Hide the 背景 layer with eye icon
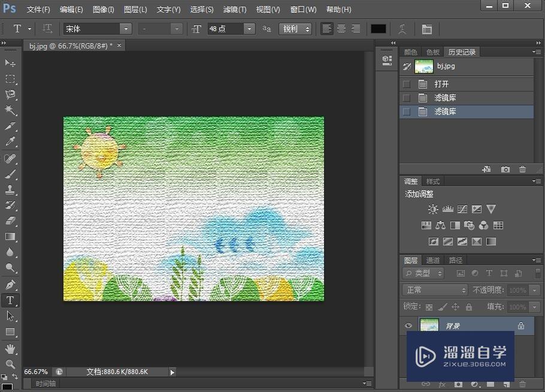 pyautogui.click(x=408, y=326)
